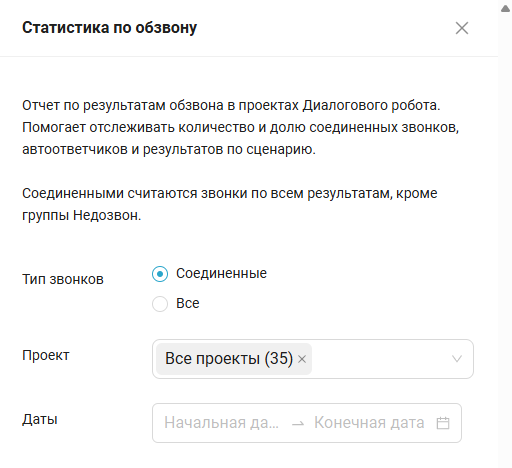Click the Проект field label
Image resolution: width=512 pixels, height=468 pixels.
click(x=46, y=355)
